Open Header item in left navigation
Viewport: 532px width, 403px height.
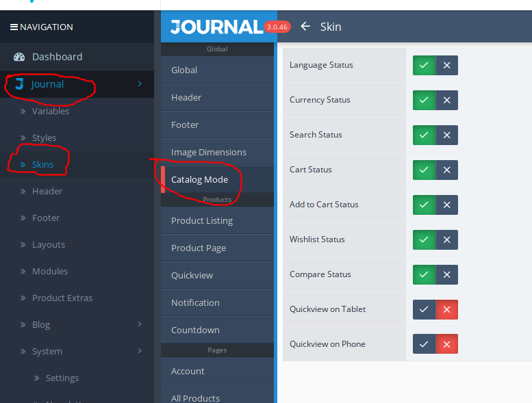pos(77,191)
